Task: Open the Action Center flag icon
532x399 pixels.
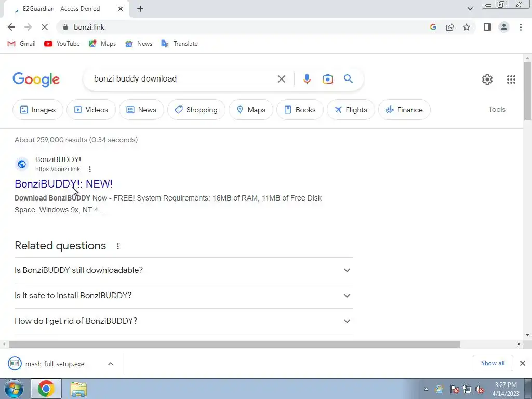Action: tap(454, 389)
